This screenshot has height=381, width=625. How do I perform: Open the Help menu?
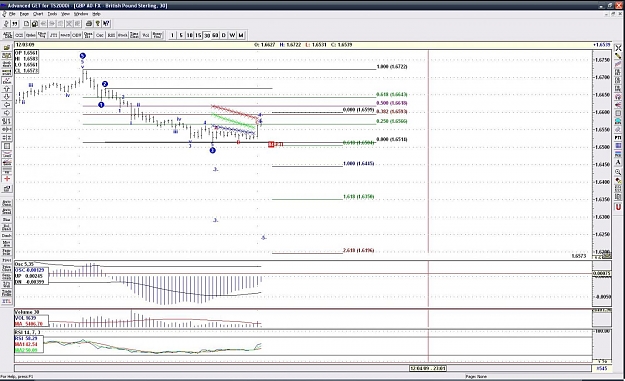[x=96, y=14]
